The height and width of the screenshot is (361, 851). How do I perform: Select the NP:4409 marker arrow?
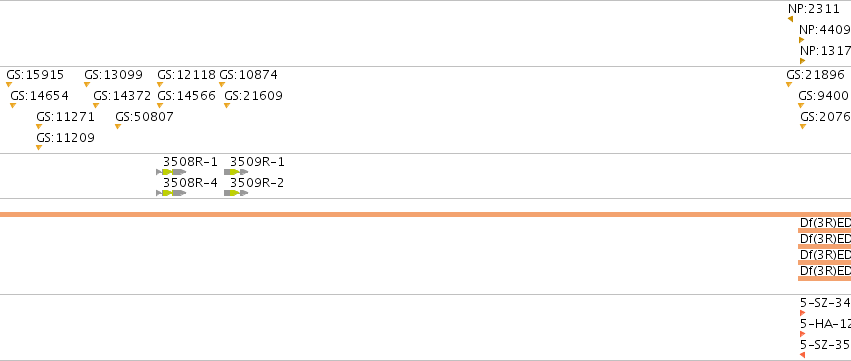coord(802,40)
